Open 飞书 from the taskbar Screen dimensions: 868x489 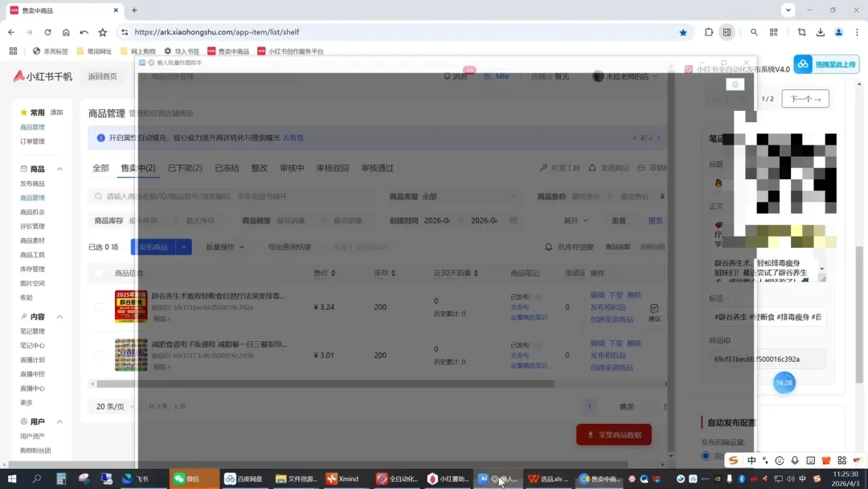pos(136,479)
